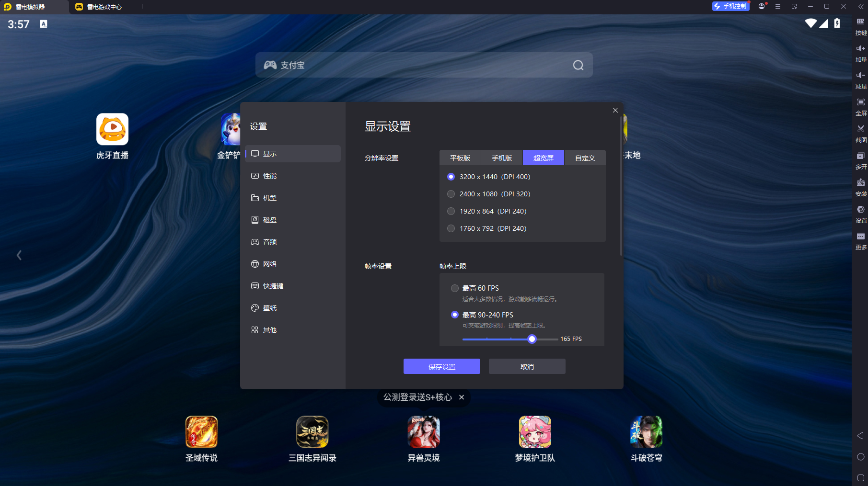Open 快捷键 settings category
Screen dimensions: 868x486
(293, 286)
